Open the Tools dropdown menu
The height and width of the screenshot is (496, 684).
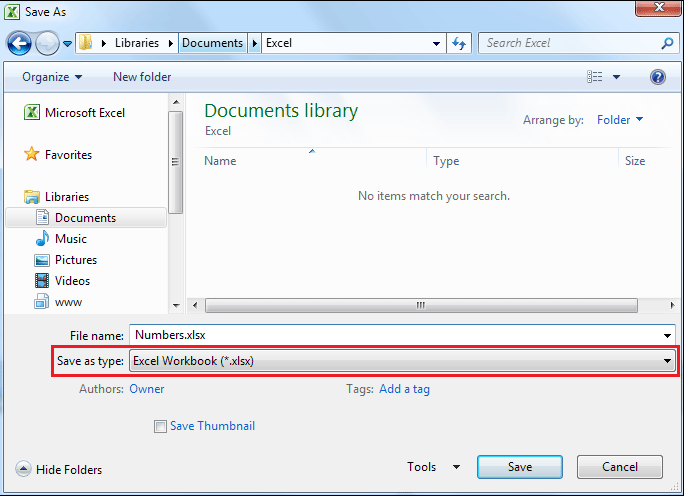point(433,467)
